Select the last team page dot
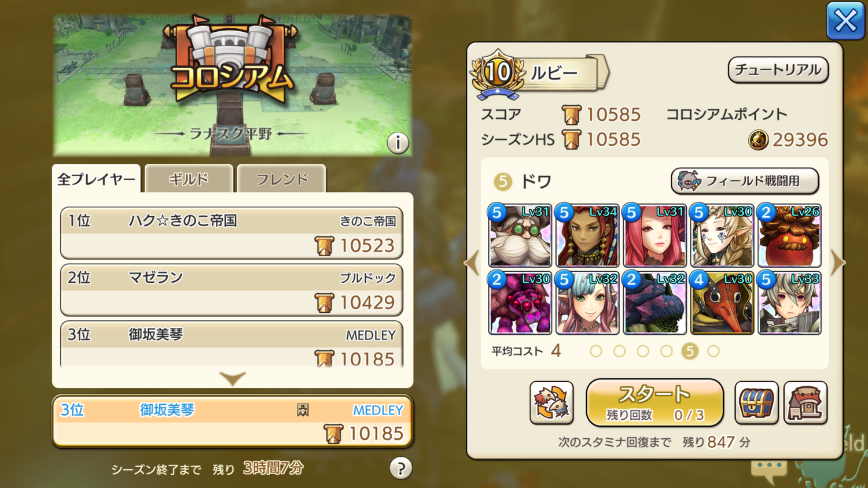 point(713,351)
